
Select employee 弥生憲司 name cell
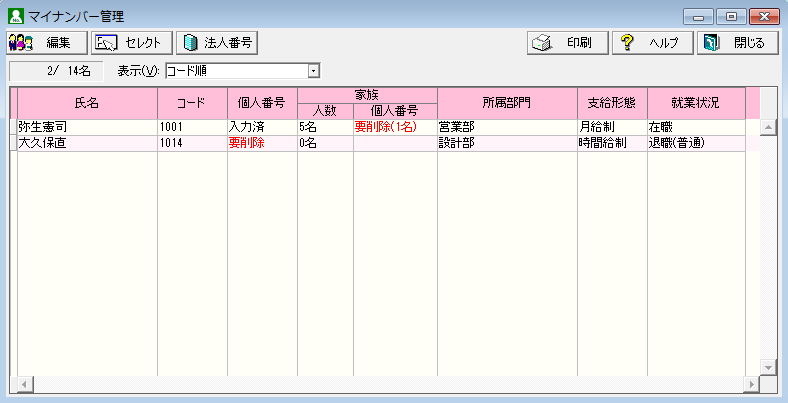87,127
